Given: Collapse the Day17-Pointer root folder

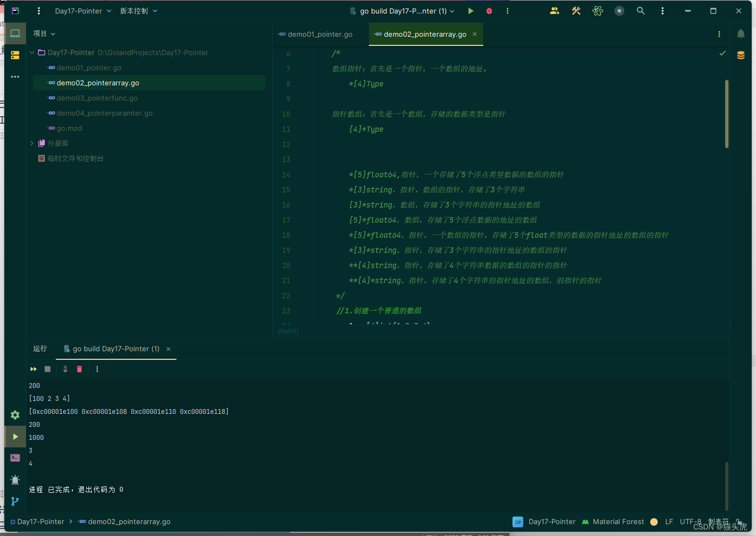Looking at the screenshot, I should (32, 52).
